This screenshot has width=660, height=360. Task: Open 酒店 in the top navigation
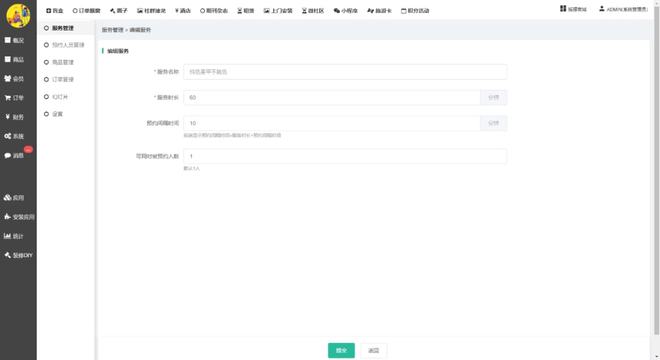[x=183, y=11]
